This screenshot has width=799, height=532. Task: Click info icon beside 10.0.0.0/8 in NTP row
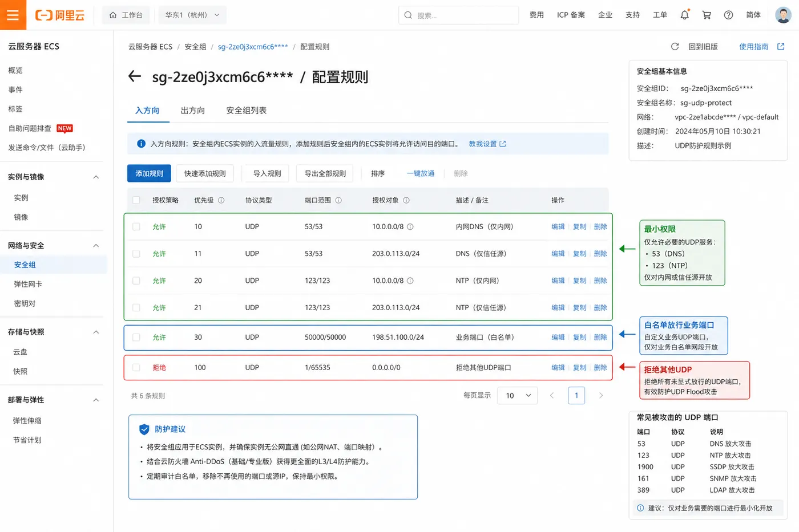(410, 281)
